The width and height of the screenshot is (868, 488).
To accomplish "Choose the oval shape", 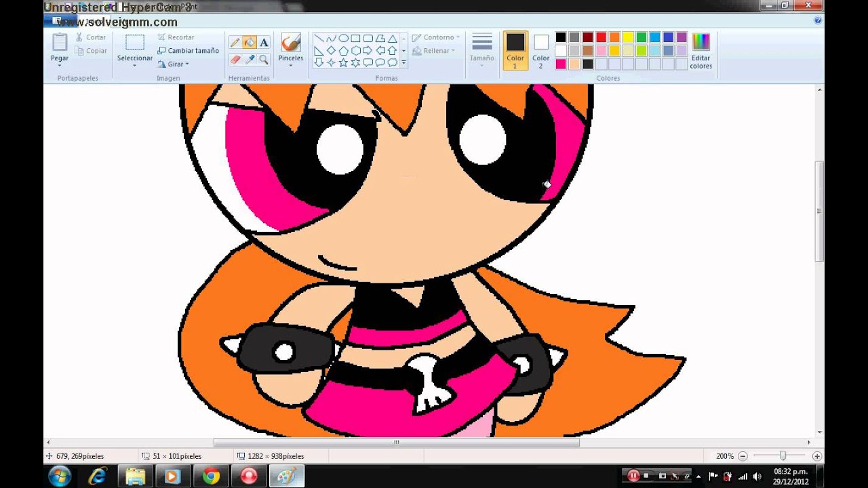I will click(343, 39).
